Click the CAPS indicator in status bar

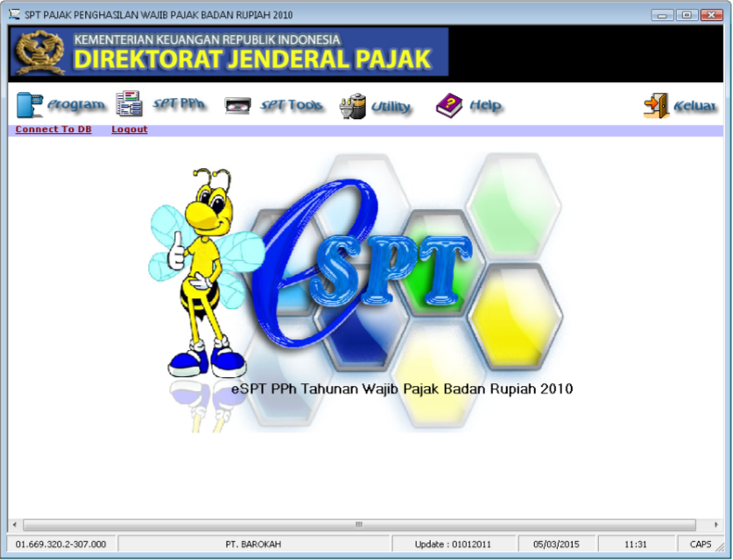click(x=701, y=544)
